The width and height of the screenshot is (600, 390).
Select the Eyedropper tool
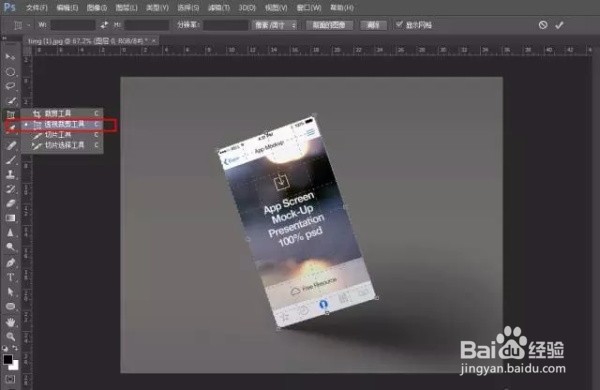(10, 128)
